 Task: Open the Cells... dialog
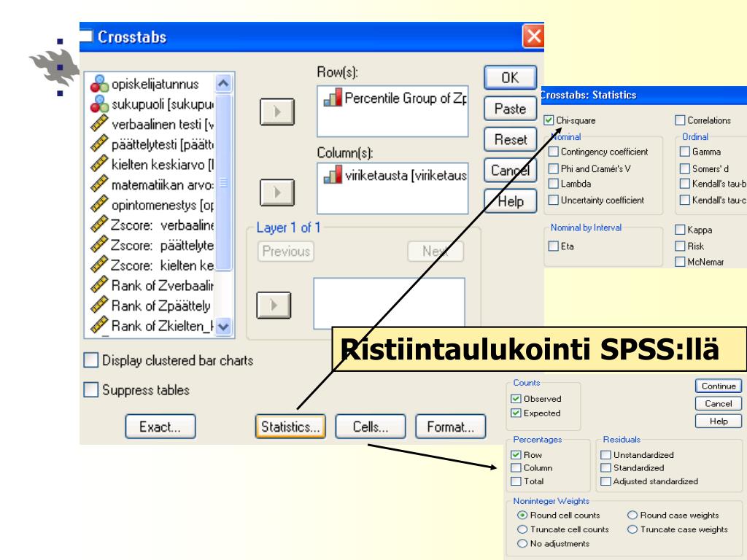tap(371, 426)
